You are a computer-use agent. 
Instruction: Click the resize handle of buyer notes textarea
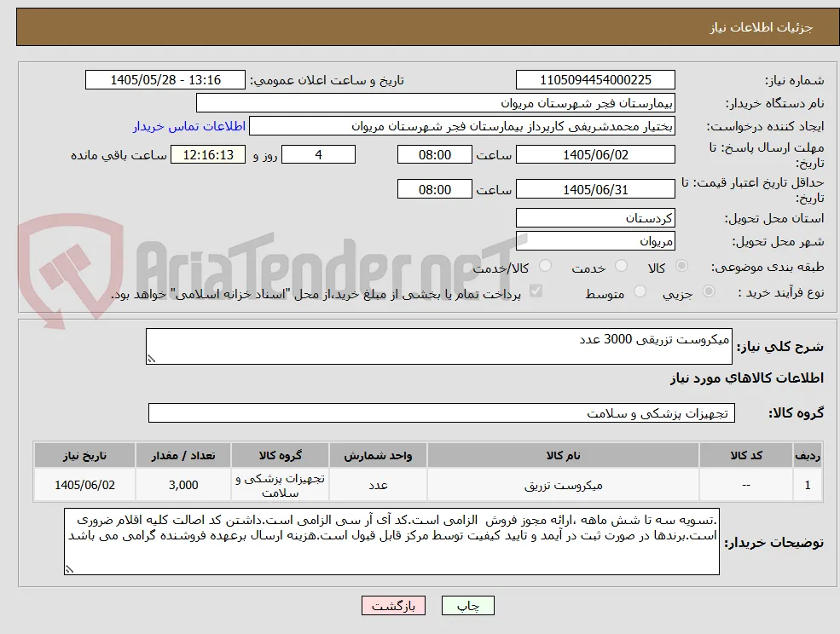point(69,570)
